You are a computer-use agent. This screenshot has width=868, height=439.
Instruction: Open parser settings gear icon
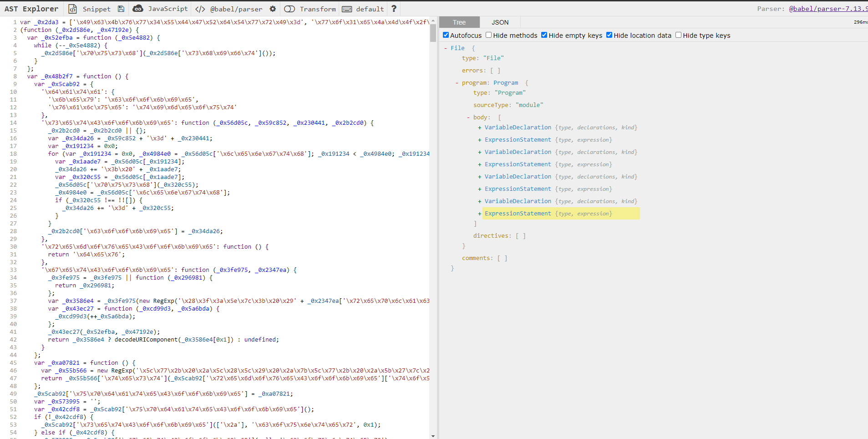pyautogui.click(x=273, y=9)
